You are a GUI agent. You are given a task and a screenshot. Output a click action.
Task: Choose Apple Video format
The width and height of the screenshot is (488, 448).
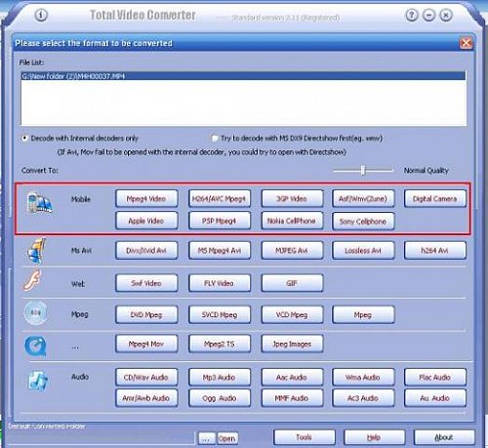146,221
